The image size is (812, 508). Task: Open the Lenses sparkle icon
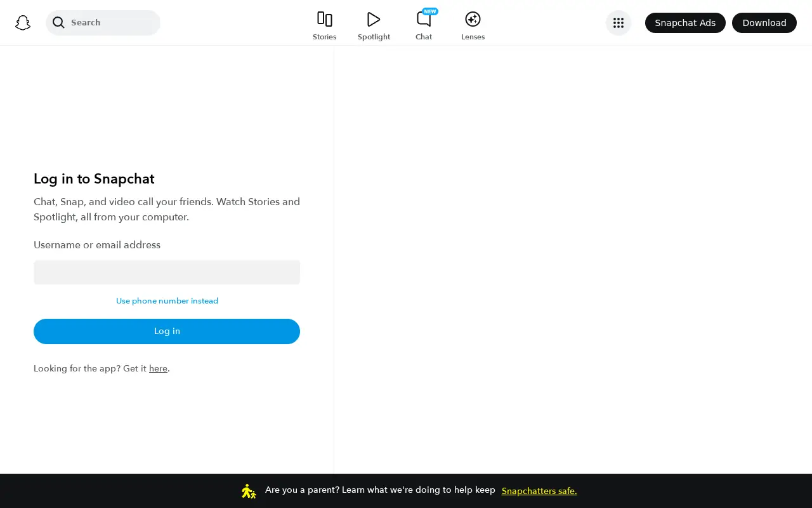pos(473,19)
